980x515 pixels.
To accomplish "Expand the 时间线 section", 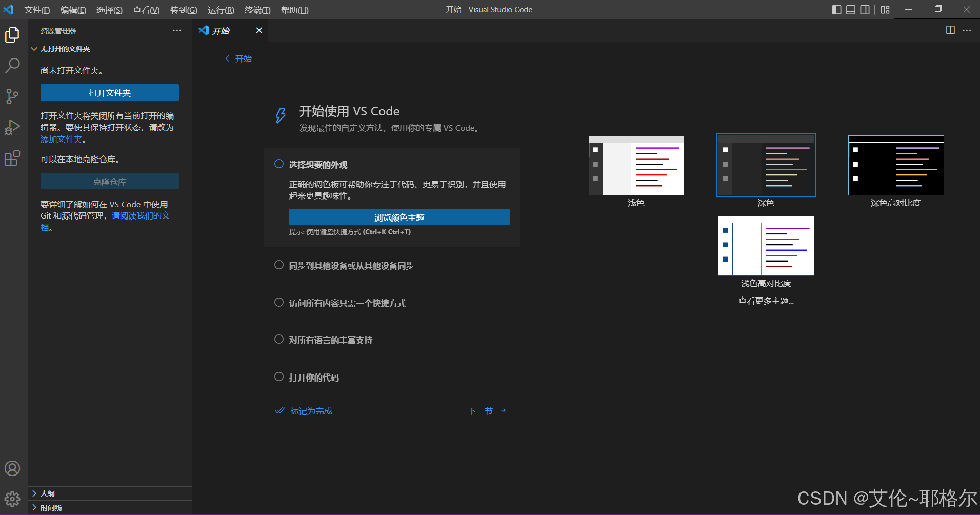I will coord(110,508).
